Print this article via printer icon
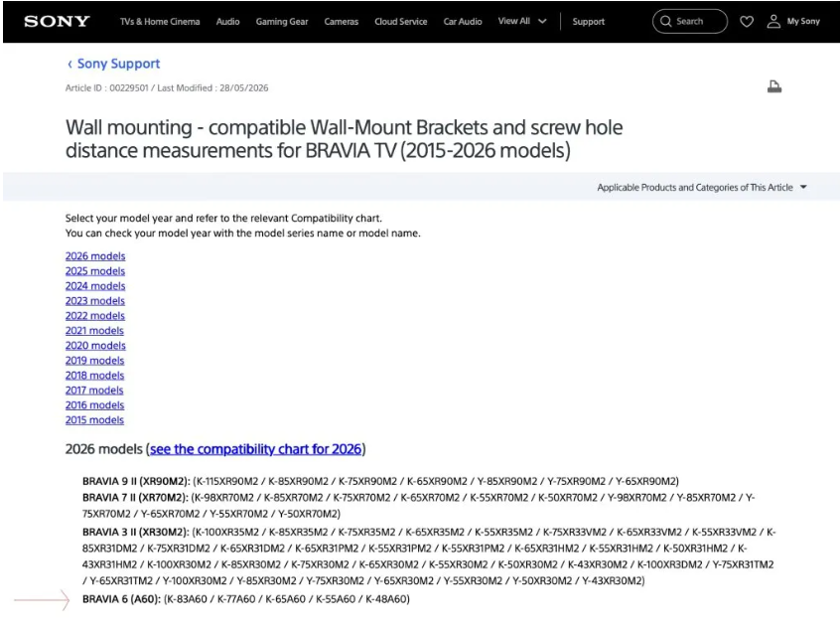Image resolution: width=840 pixels, height=630 pixels. coord(774,86)
